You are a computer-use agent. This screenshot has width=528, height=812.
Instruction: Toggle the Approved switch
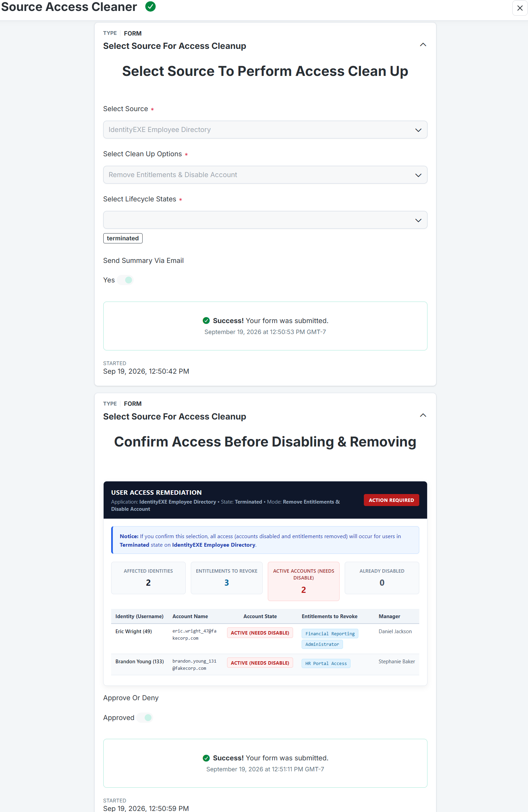click(145, 718)
